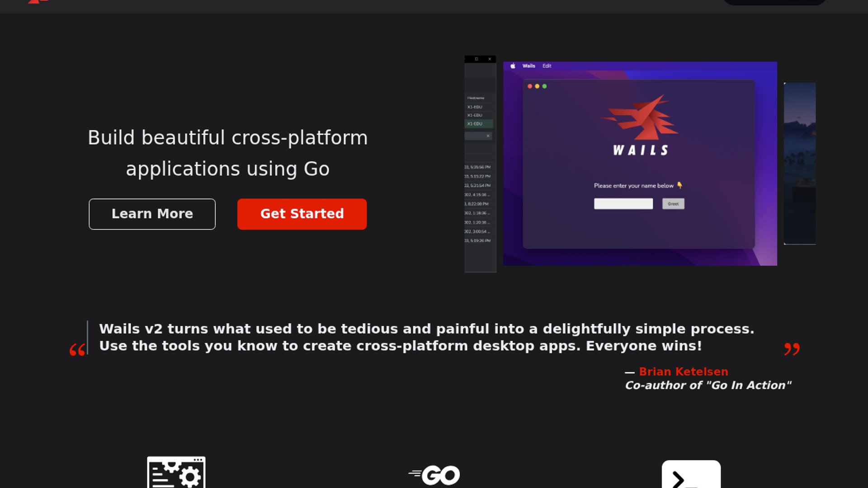
Task: Show the right landscape screenshot thumbnail
Action: click(799, 164)
